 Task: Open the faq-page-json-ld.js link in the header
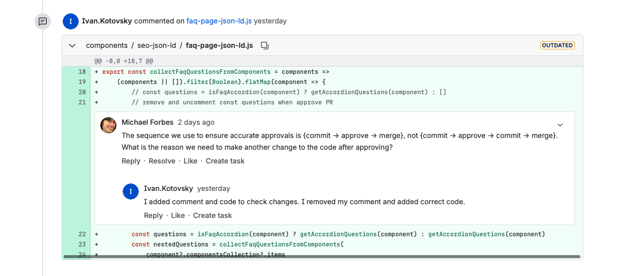pyautogui.click(x=219, y=21)
